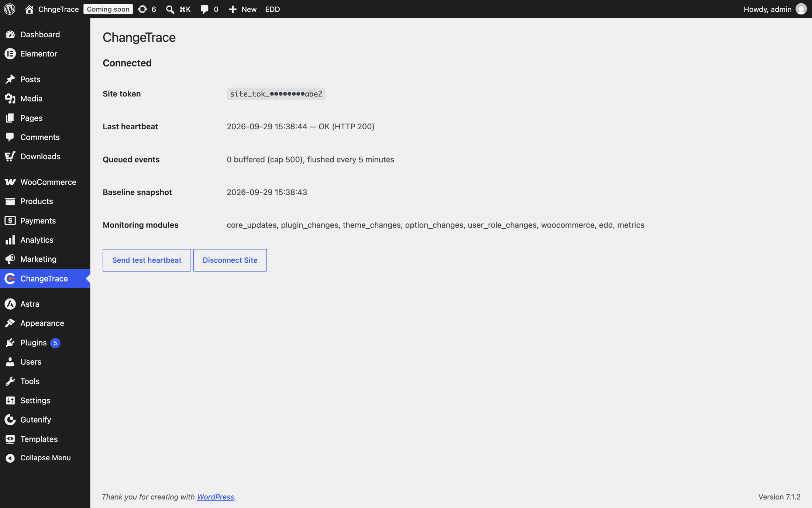
Task: Click the Posts pushpin icon
Action: (10, 79)
